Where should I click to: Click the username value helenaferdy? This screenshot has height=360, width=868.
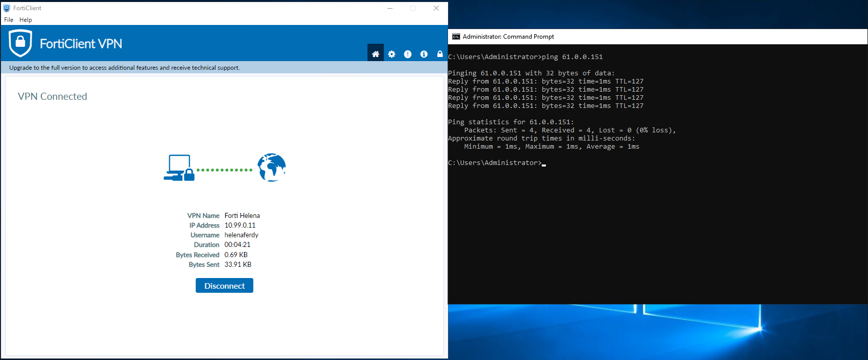(241, 235)
